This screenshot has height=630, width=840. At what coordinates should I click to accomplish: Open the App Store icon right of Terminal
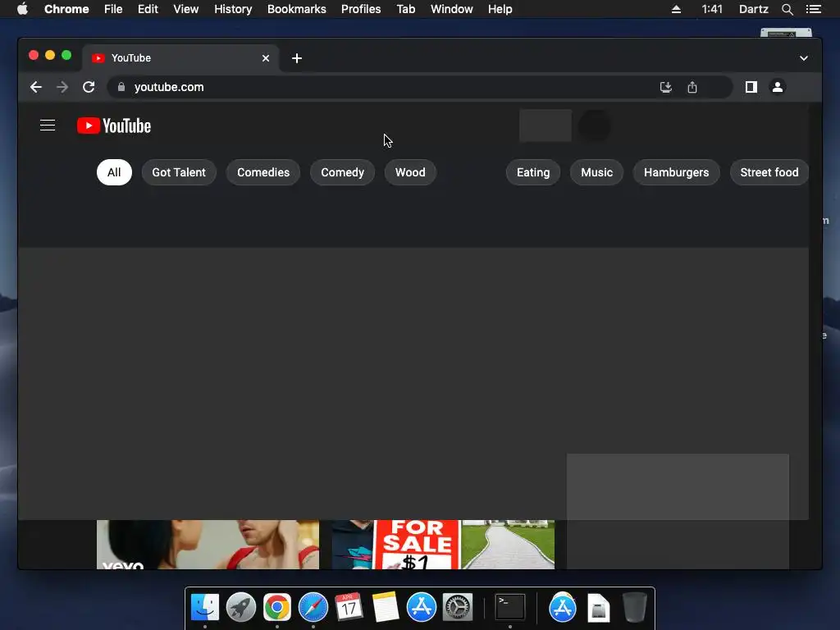[x=563, y=608]
